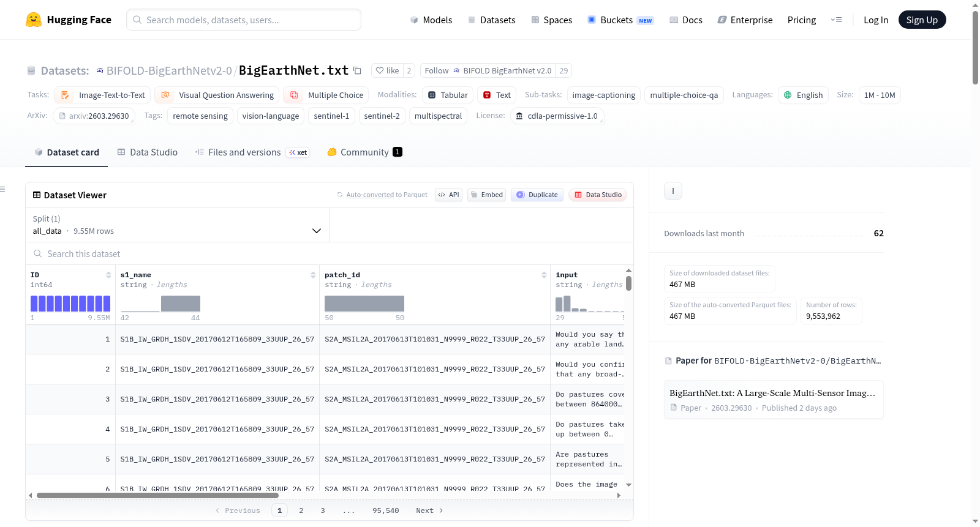This screenshot has width=980, height=527.
Task: Select the English language tag
Action: tap(804, 95)
